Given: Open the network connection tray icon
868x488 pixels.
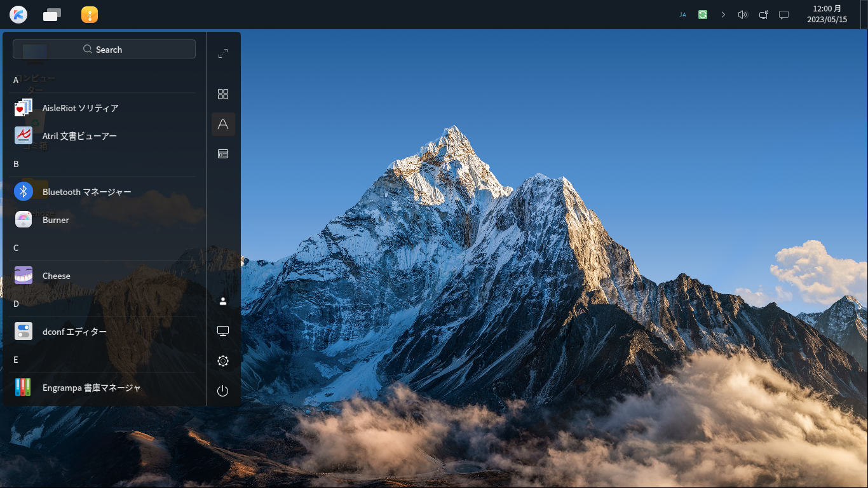Looking at the screenshot, I should pos(764,15).
